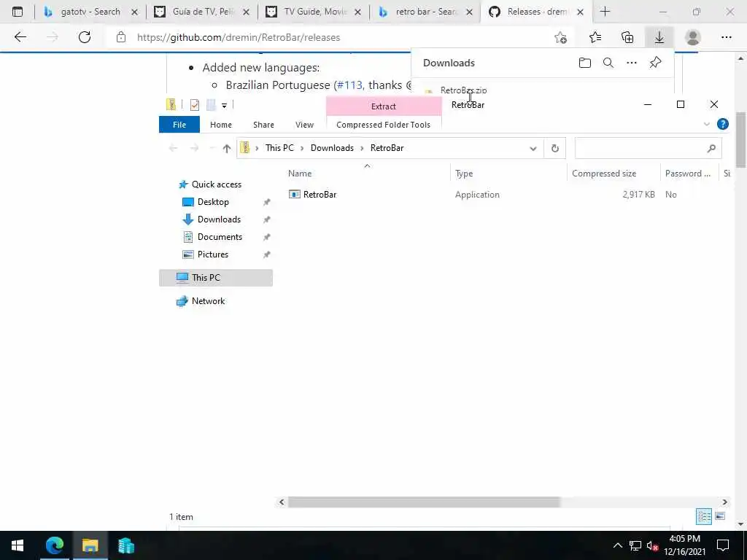Open the File ribbon tab in Explorer
The height and width of the screenshot is (560, 747).
point(179,125)
